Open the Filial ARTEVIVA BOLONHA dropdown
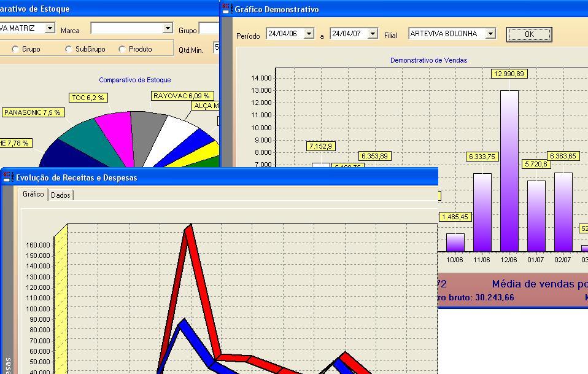588x374 pixels. [x=490, y=34]
